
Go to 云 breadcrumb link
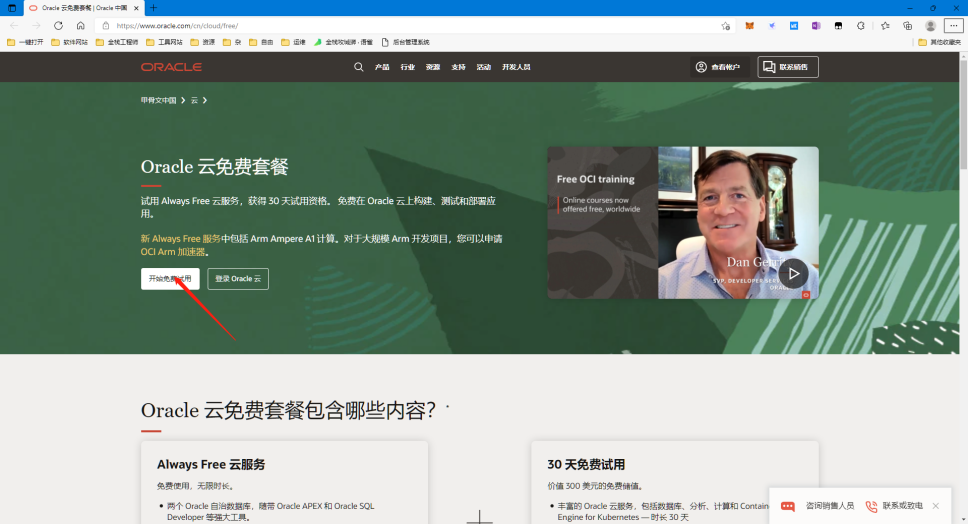[194, 100]
